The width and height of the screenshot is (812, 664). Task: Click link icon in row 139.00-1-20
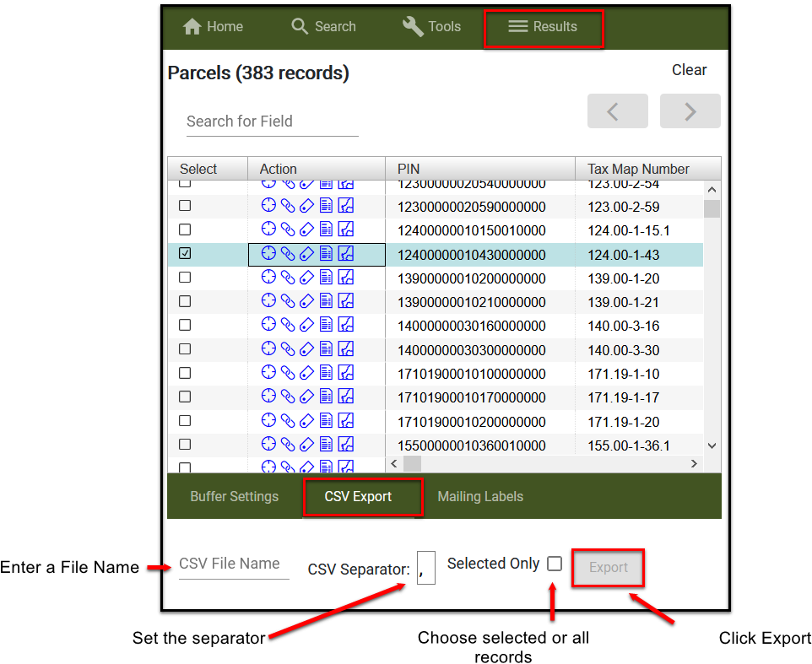point(288,277)
